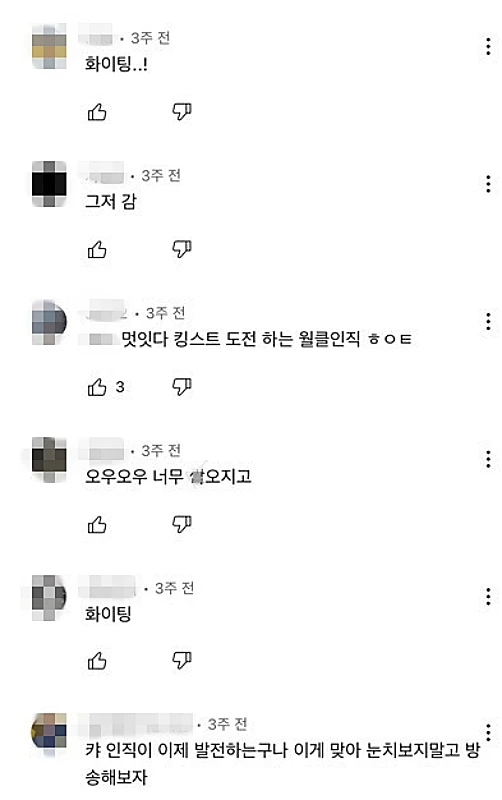Open black avatar of '그저 감' commenter
The image size is (502, 800).
(49, 184)
